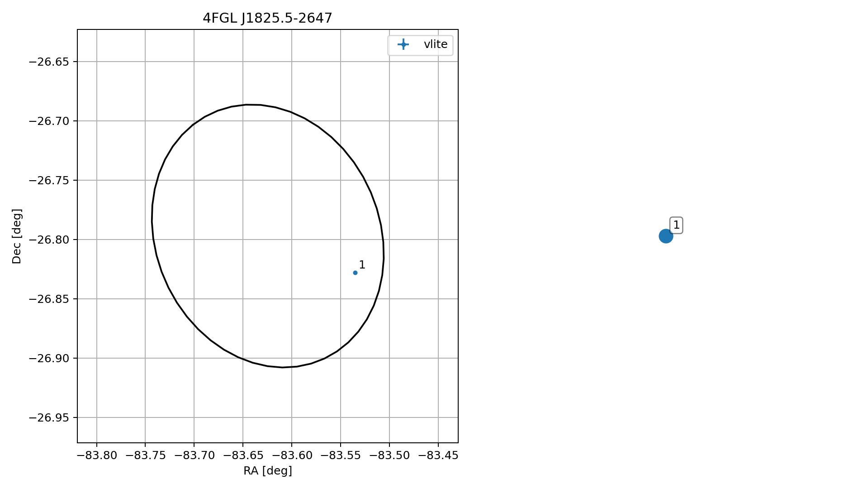The image size is (868, 489).
Task: Click the '1' annotation next to small point
Action: (x=362, y=265)
